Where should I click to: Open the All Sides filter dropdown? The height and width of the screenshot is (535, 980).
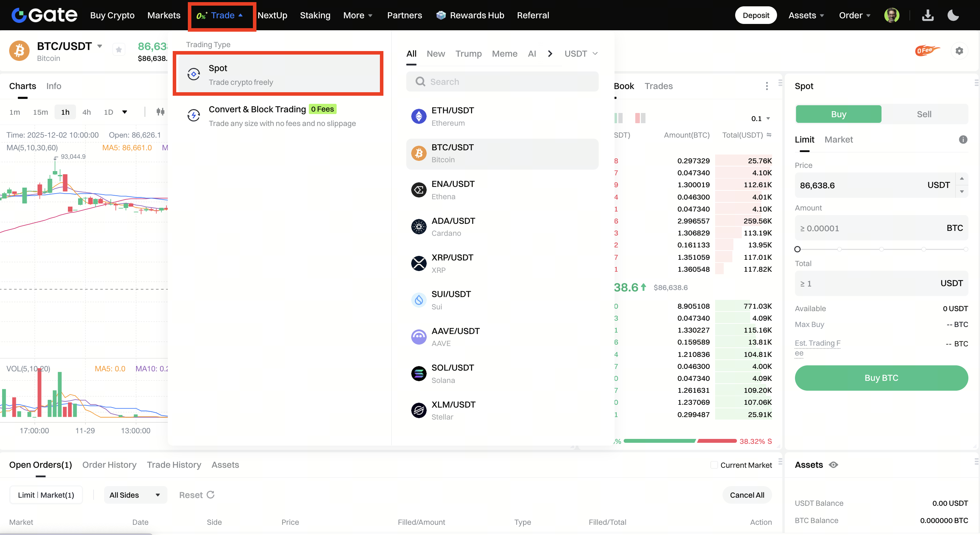point(135,495)
